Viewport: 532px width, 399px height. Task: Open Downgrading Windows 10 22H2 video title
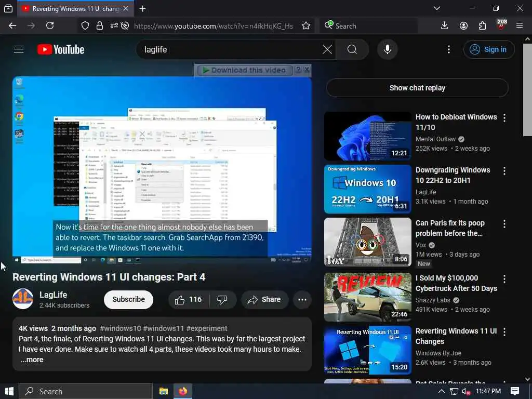[453, 175]
